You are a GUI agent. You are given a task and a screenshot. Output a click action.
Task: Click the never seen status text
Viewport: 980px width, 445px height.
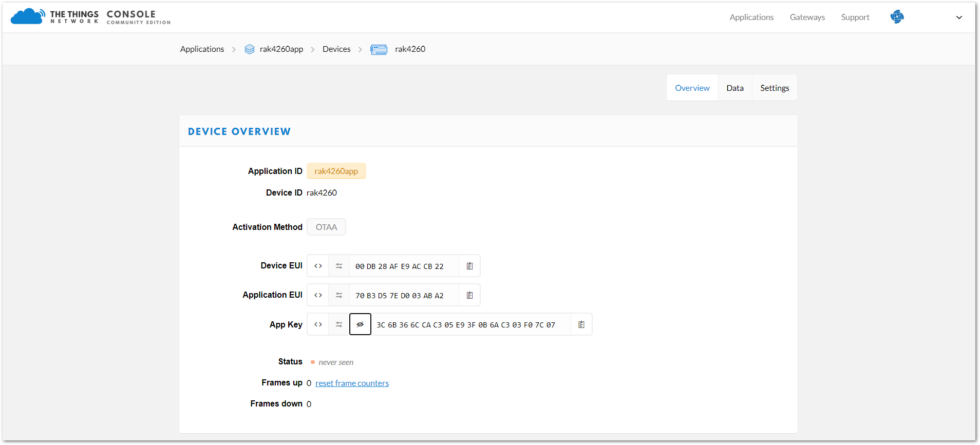(x=336, y=362)
